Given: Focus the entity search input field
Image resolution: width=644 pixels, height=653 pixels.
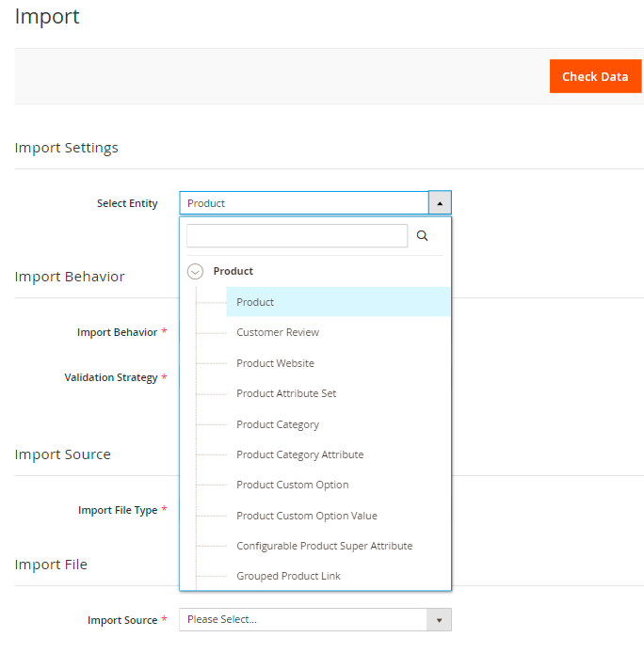Looking at the screenshot, I should coord(297,236).
